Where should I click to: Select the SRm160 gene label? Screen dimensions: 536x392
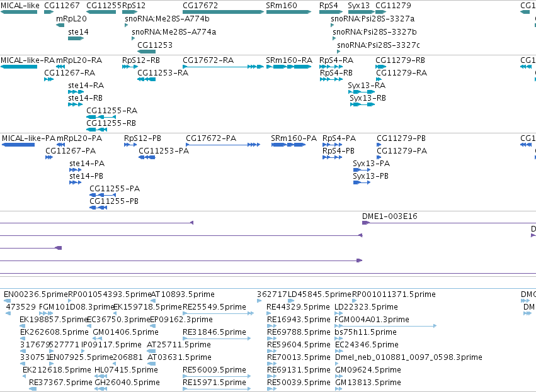(282, 6)
